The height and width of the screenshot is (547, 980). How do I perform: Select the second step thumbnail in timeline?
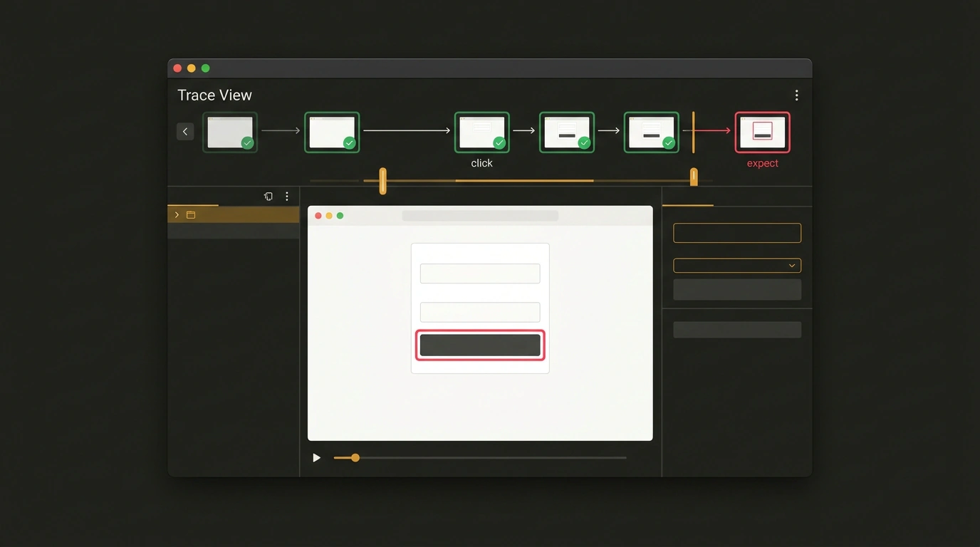click(x=332, y=132)
